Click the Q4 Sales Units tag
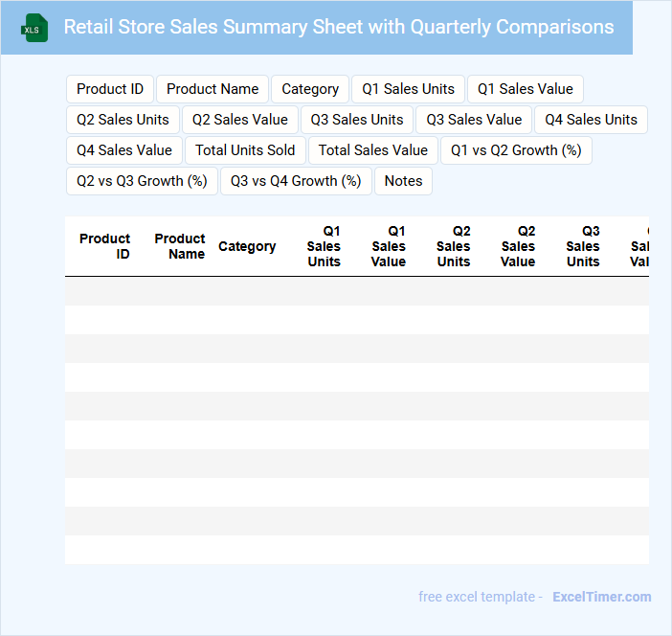 pyautogui.click(x=591, y=120)
